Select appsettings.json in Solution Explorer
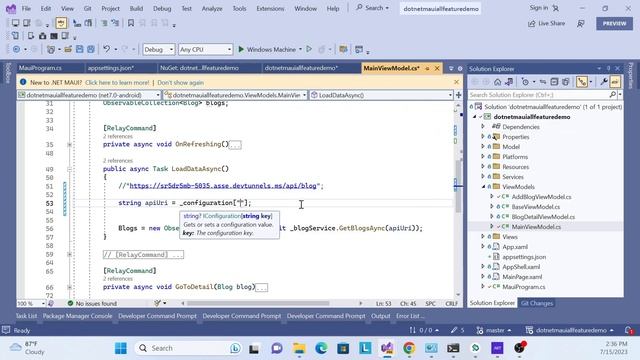The width and height of the screenshot is (640, 360). (x=524, y=257)
